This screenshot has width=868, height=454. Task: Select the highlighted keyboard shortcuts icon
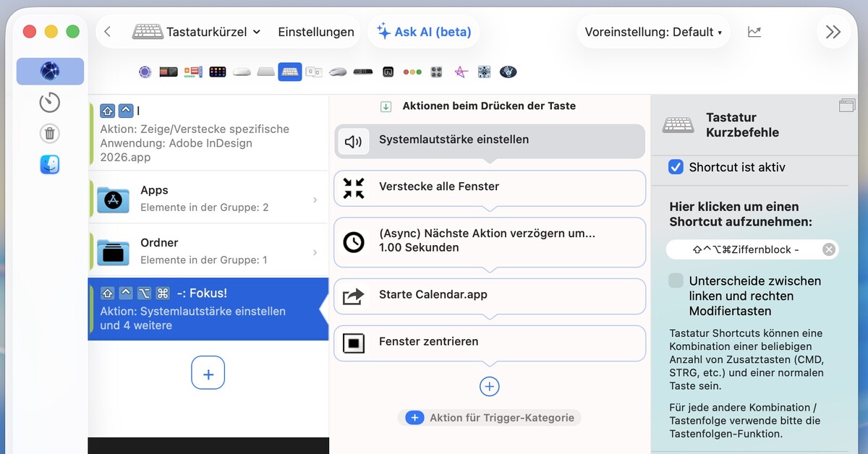click(x=290, y=72)
